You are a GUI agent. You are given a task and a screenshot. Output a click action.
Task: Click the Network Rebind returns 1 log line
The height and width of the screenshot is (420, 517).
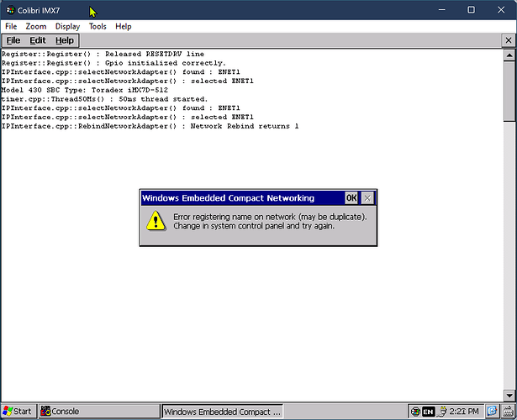tap(150, 126)
